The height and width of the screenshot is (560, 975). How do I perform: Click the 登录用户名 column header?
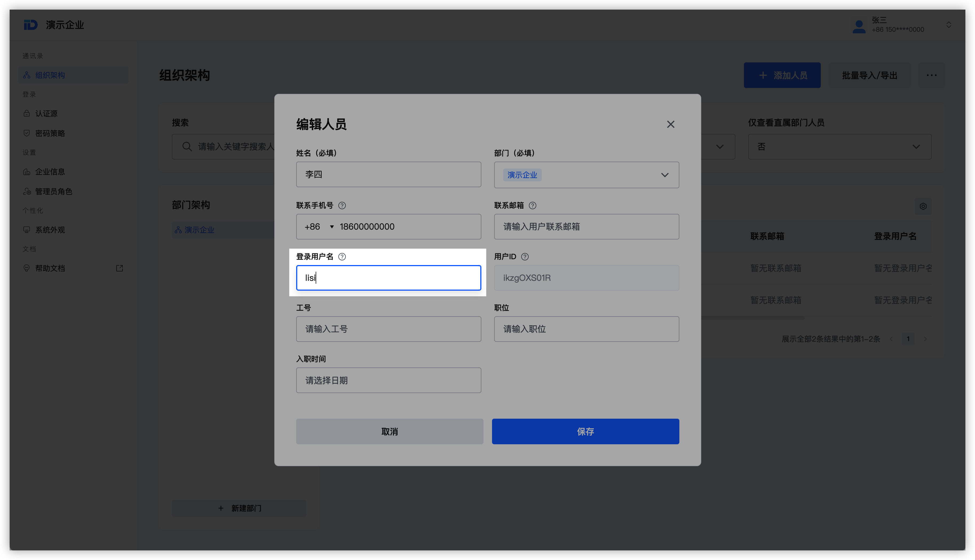[x=895, y=236]
